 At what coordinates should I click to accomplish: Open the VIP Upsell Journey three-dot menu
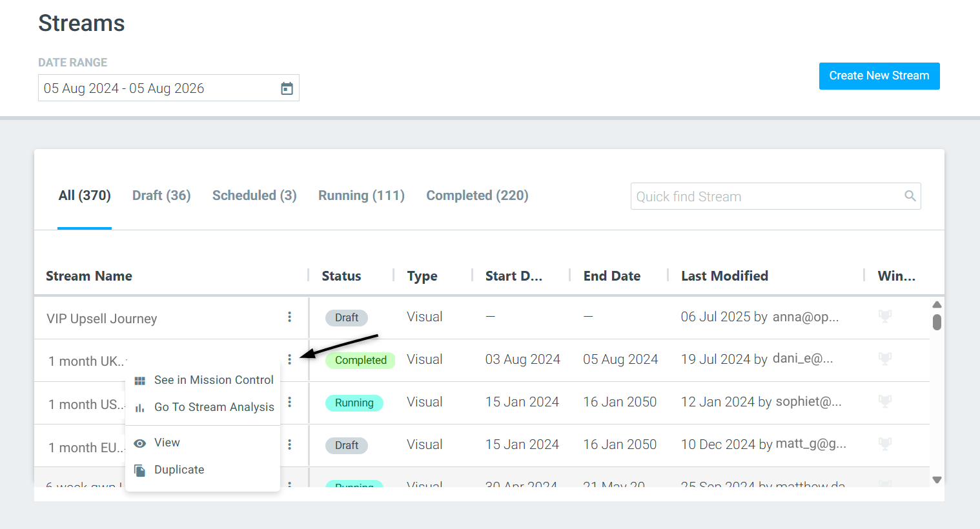click(289, 317)
